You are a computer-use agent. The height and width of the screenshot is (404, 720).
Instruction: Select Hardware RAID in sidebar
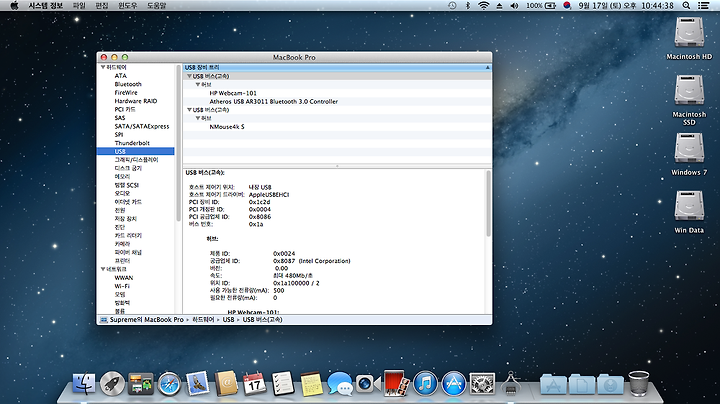coord(136,101)
